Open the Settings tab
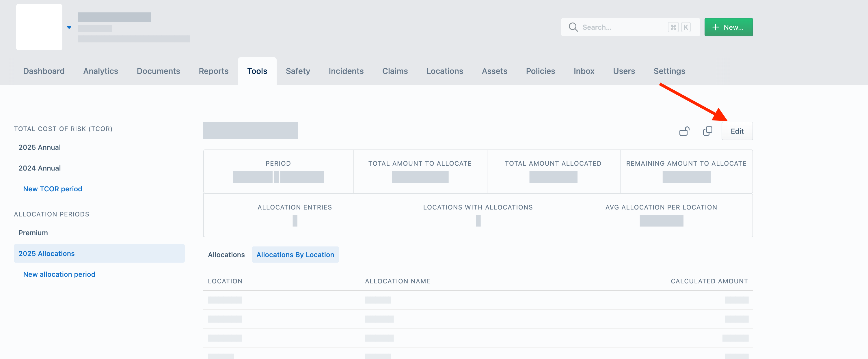The width and height of the screenshot is (868, 359). [x=669, y=71]
